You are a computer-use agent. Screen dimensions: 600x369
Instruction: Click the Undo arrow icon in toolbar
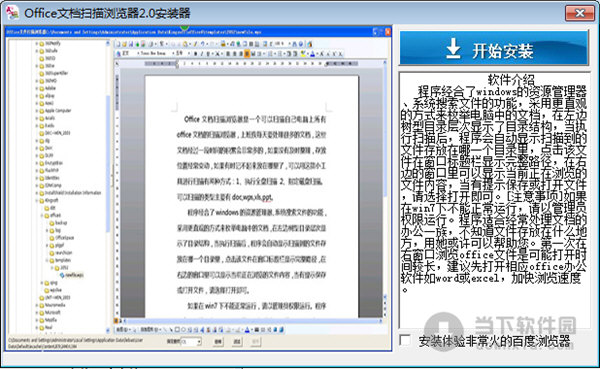pos(202,44)
